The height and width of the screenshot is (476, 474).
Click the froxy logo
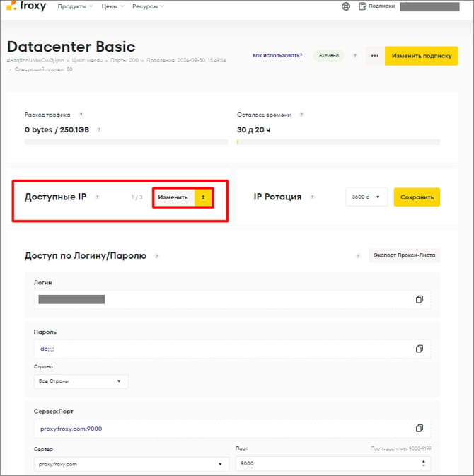coord(26,6)
